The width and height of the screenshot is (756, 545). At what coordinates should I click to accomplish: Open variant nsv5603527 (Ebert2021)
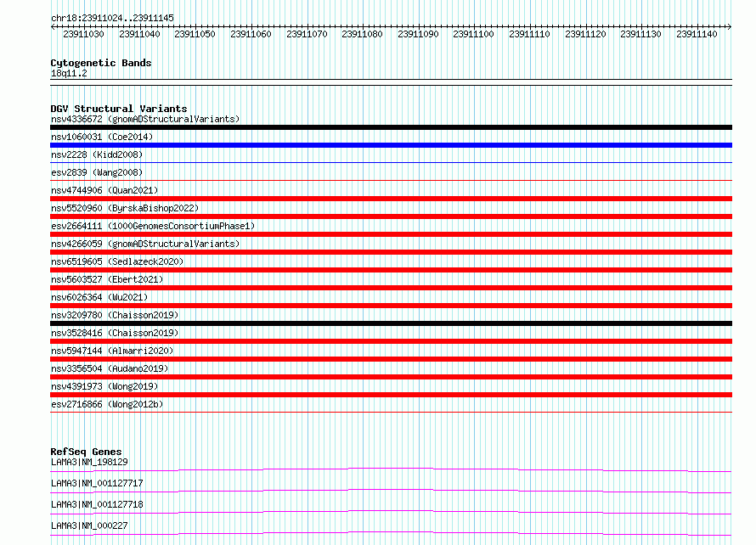point(107,279)
